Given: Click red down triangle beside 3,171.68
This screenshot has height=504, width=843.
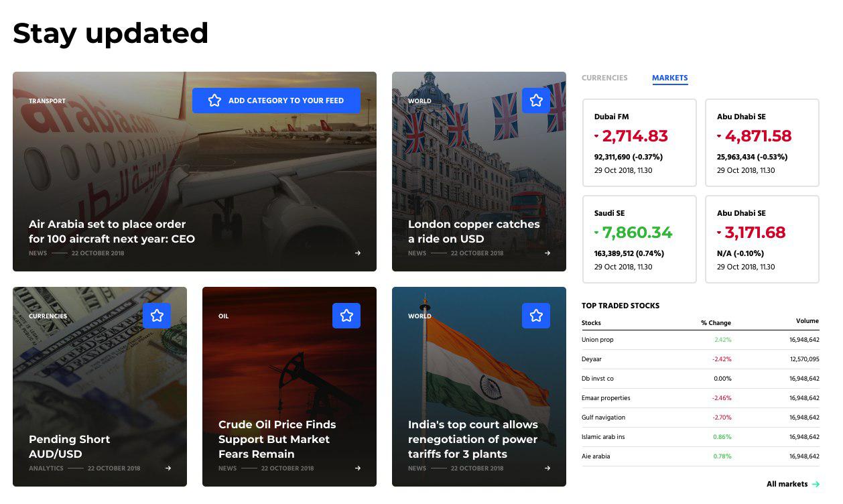Looking at the screenshot, I should (720, 233).
